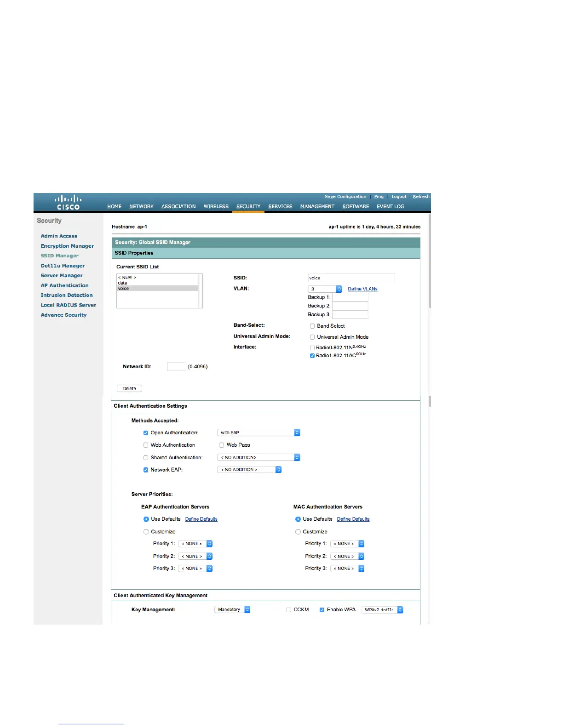Enable Shared Authentication checkbox
Screen dimensions: 563x728
tap(146, 458)
